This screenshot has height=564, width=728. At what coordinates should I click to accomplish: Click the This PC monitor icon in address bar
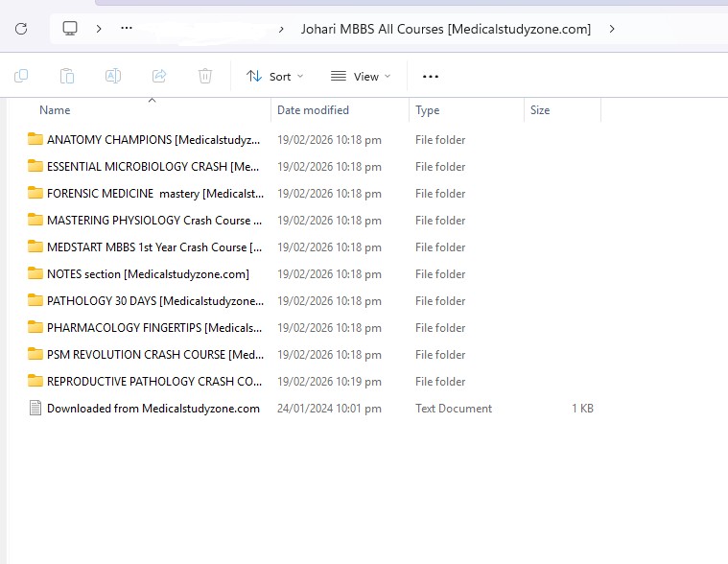[70, 29]
